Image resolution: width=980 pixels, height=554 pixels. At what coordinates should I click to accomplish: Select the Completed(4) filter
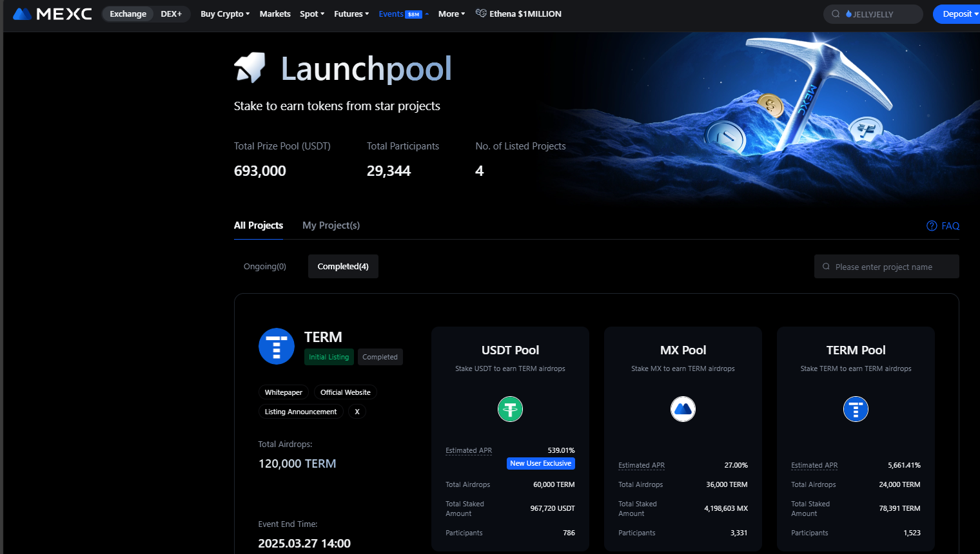pos(343,267)
